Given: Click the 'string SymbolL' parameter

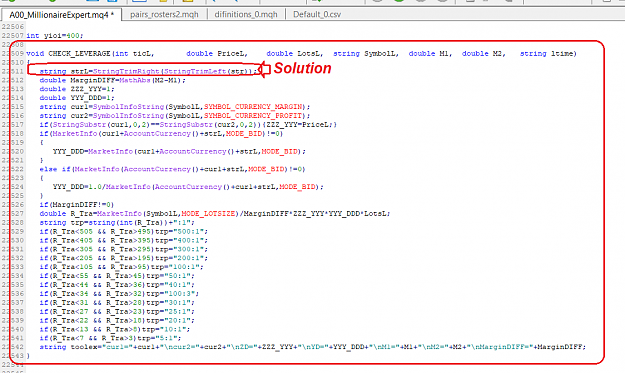Looking at the screenshot, I should click(x=366, y=53).
